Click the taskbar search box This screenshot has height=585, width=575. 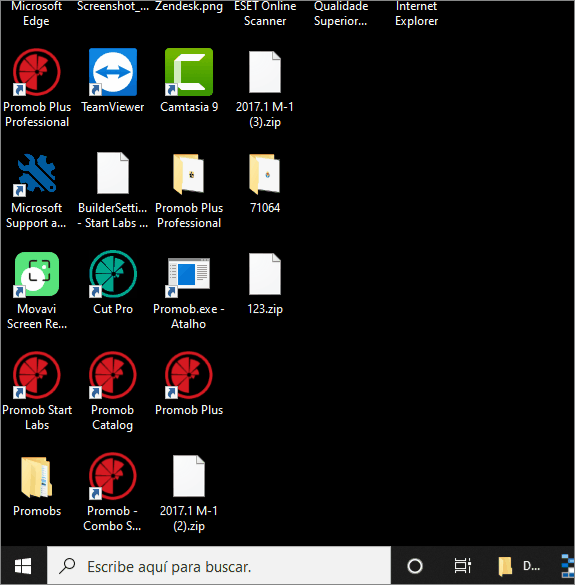tap(219, 566)
